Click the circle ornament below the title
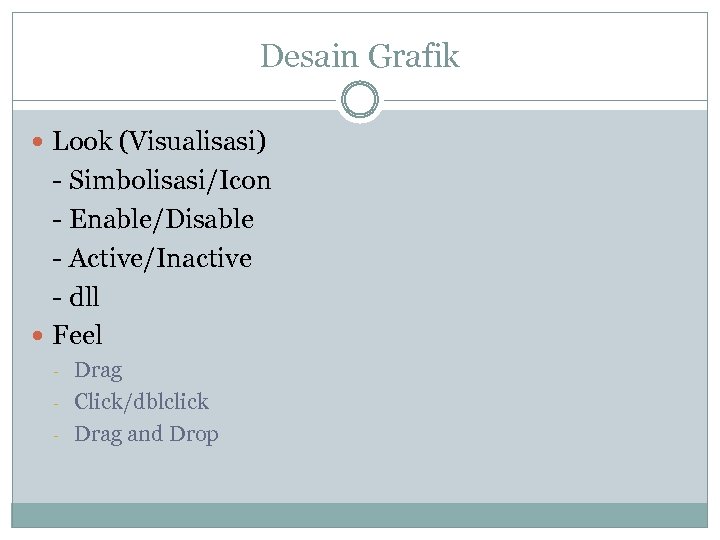This screenshot has height=540, width=720. click(x=359, y=101)
